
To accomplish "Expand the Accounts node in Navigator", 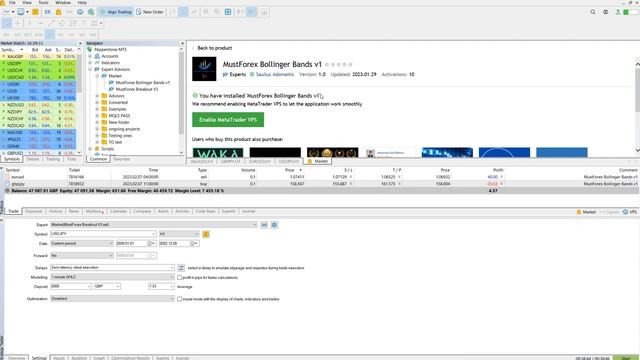I will [90, 56].
